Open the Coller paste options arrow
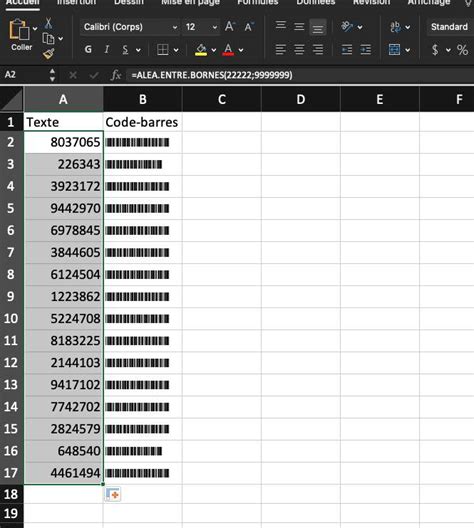This screenshot has height=528, width=474. 35,29
